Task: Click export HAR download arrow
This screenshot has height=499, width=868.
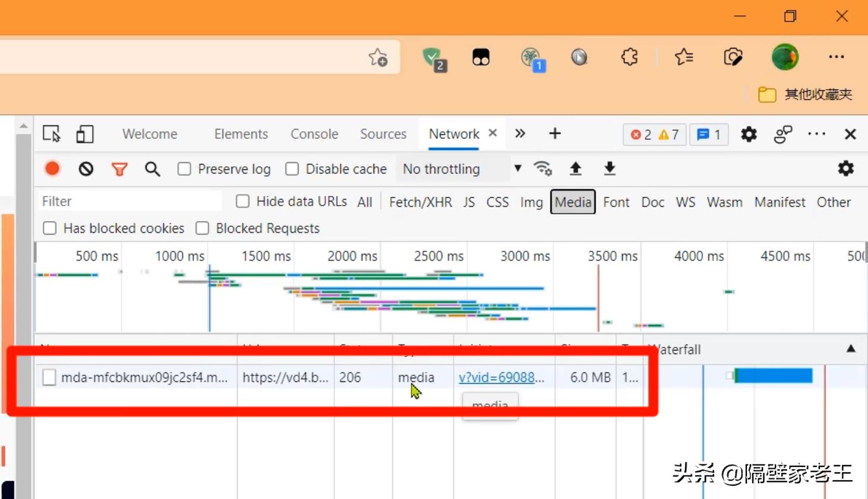Action: (x=610, y=169)
